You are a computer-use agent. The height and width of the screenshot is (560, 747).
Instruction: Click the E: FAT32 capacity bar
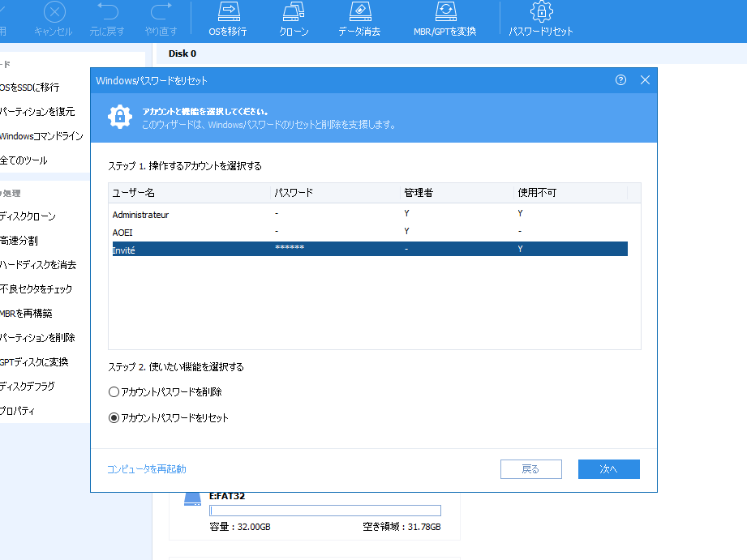coord(324,511)
